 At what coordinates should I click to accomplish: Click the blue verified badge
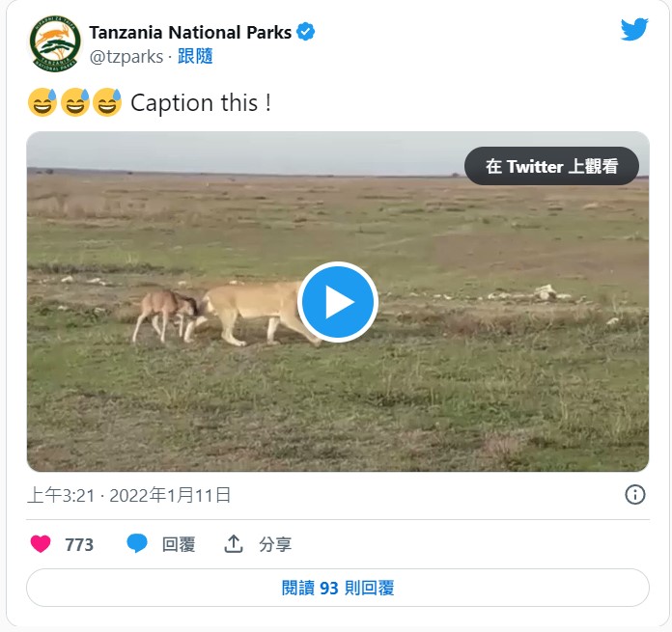coord(306,32)
